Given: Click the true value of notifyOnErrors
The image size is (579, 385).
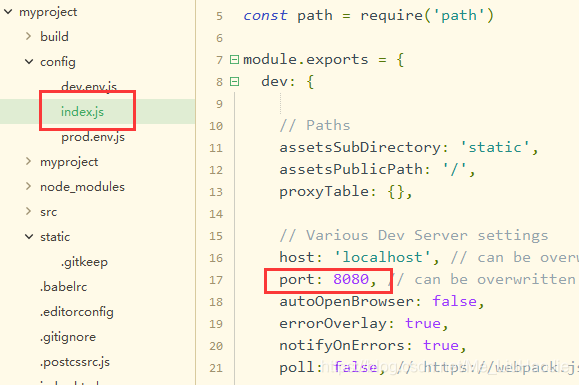Looking at the screenshot, I should (x=441, y=346).
